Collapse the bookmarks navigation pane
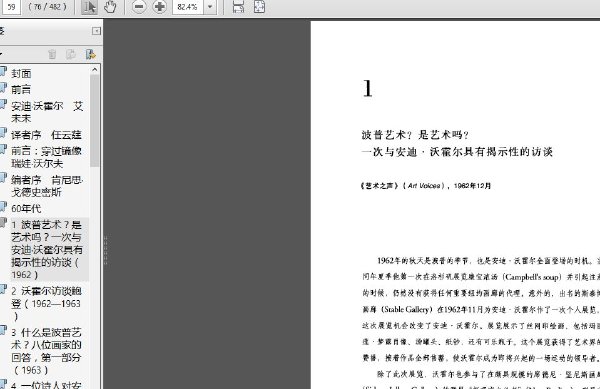The height and width of the screenshot is (389, 600). [96, 31]
